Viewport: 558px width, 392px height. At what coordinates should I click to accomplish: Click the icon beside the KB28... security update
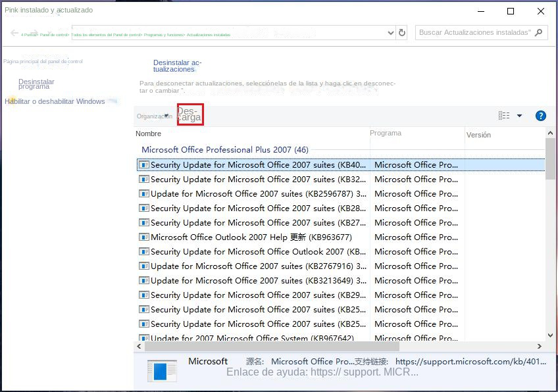point(143,208)
